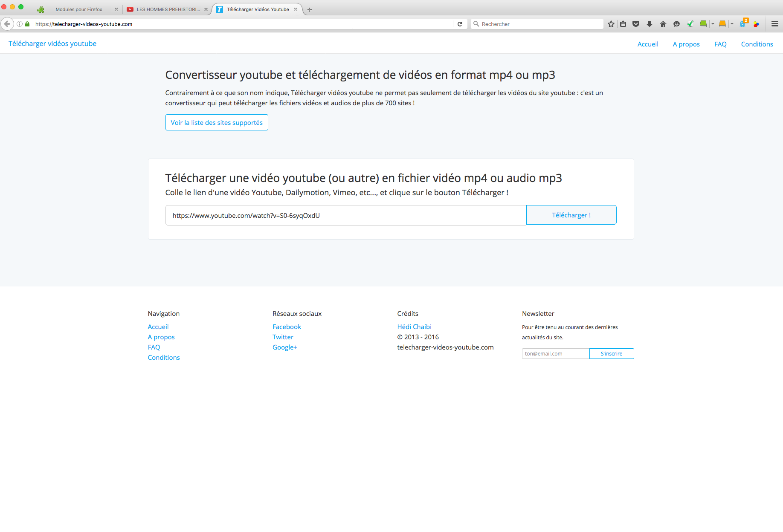Click Voir la liste des sites supportés
The width and height of the screenshot is (783, 532).
click(217, 122)
